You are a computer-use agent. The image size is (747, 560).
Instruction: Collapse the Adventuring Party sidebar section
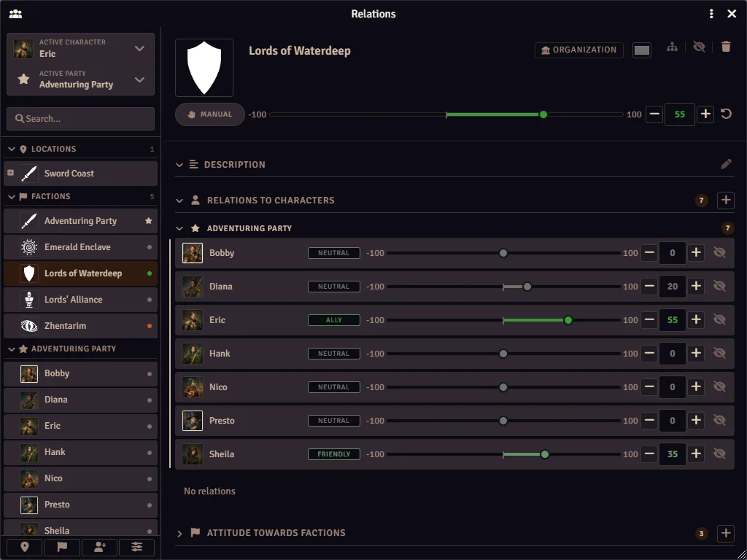(x=12, y=349)
